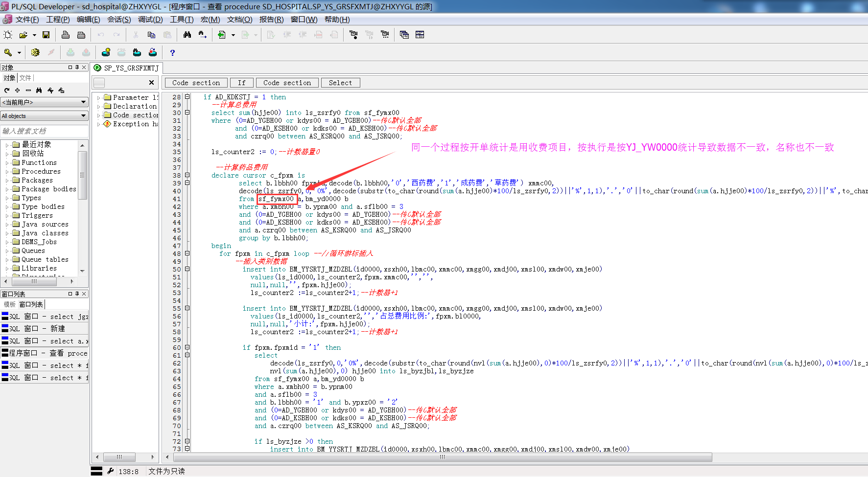Click the 输入搜索文档 search input field
Screen dimensions: 868x477
click(x=44, y=131)
